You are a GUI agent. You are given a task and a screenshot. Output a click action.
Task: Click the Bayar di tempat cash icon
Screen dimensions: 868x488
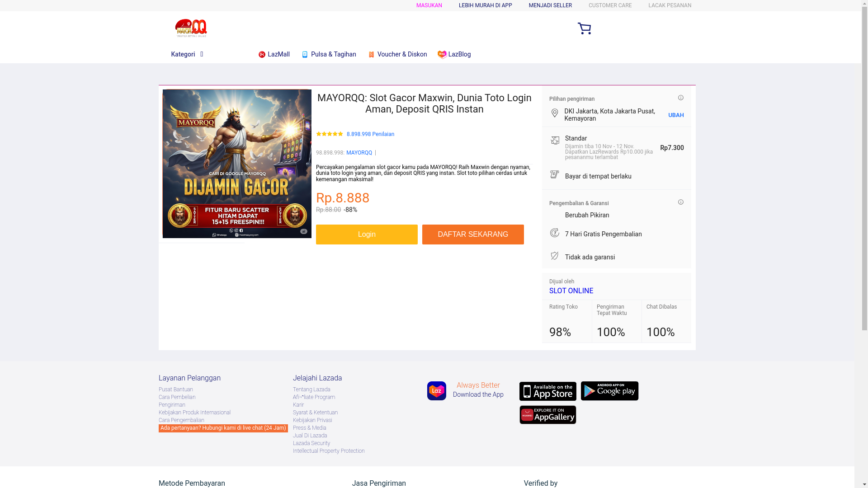[x=555, y=174]
